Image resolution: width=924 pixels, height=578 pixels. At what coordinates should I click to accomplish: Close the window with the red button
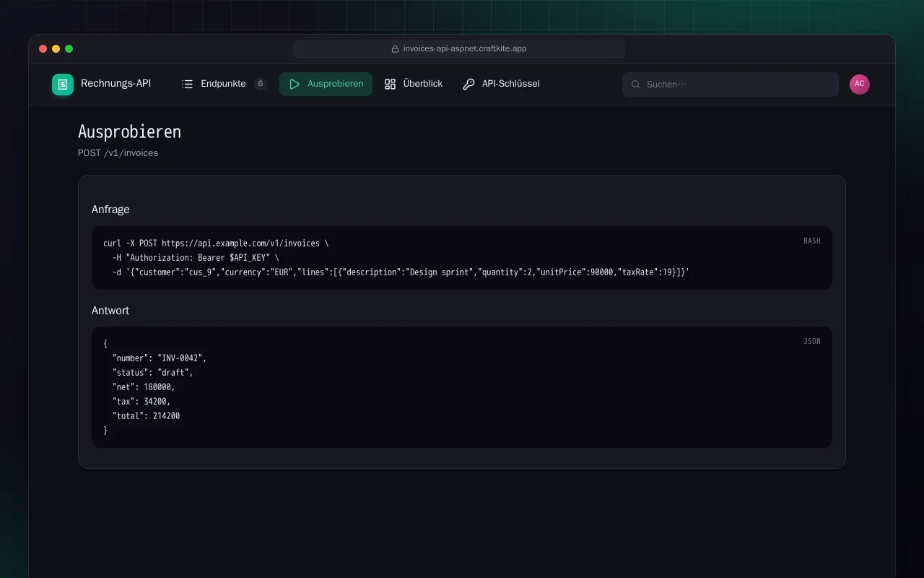tap(43, 49)
